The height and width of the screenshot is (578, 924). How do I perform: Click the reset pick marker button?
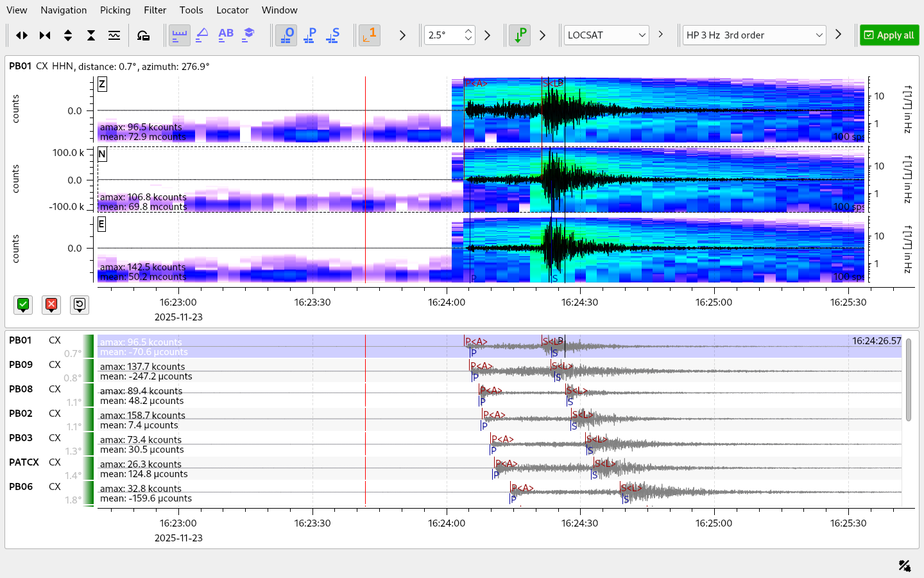tap(80, 304)
